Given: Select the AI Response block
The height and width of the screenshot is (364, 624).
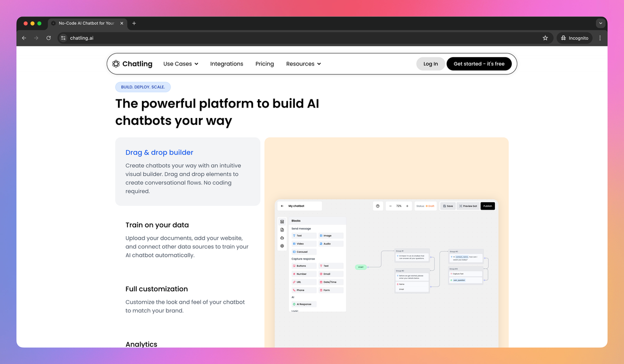Looking at the screenshot, I should [x=304, y=304].
